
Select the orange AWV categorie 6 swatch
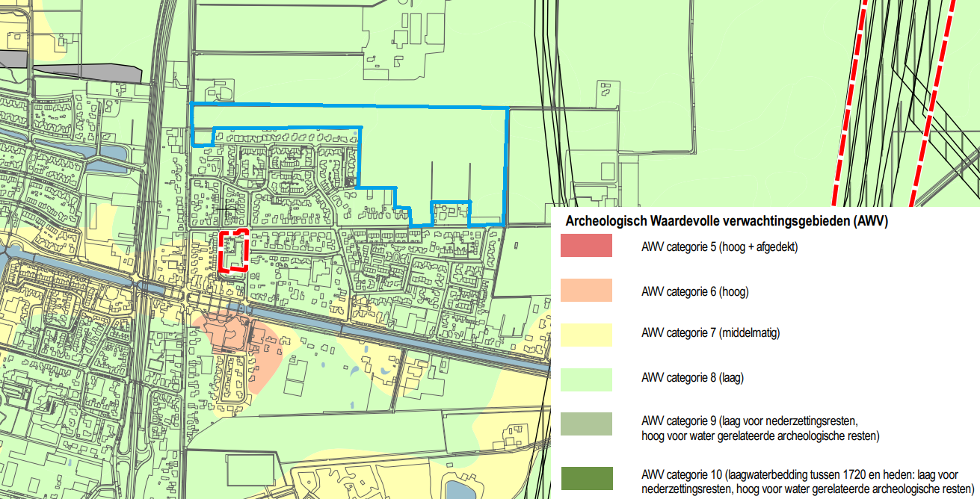tap(586, 291)
